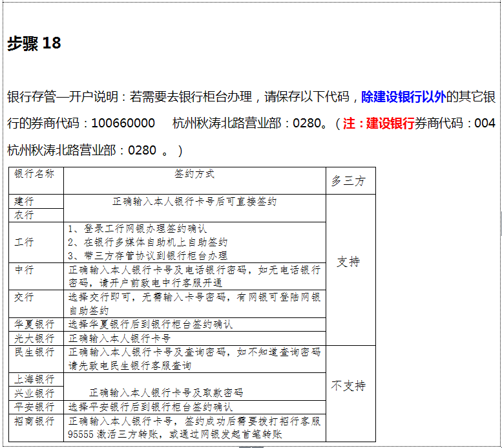The image size is (502, 448).
Task: Click the table header '签约方式'
Action: [194, 174]
